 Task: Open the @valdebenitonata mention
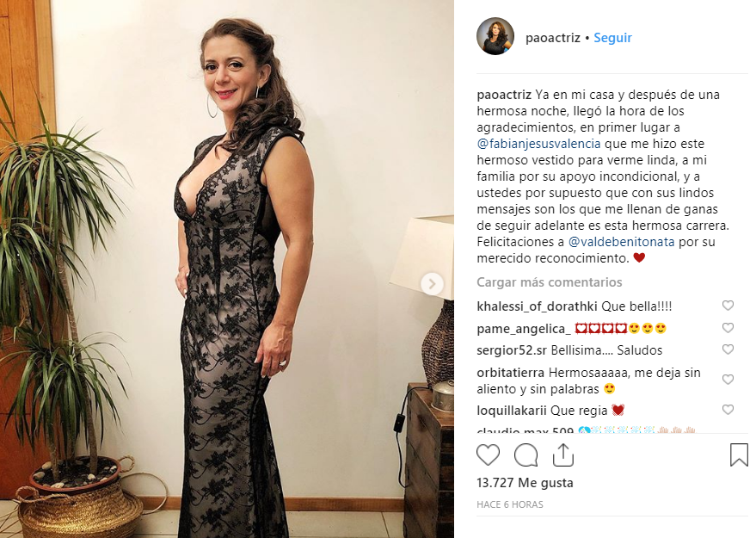coord(621,242)
